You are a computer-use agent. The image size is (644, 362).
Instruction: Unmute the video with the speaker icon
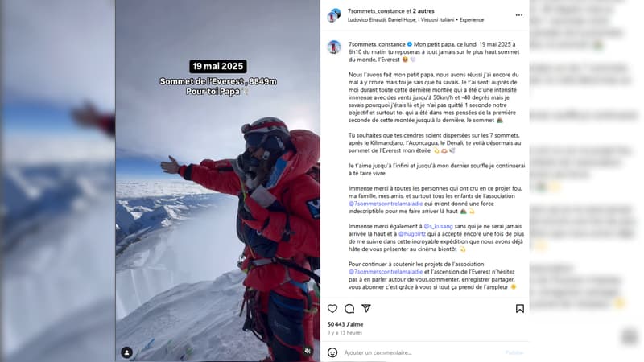pyautogui.click(x=308, y=351)
